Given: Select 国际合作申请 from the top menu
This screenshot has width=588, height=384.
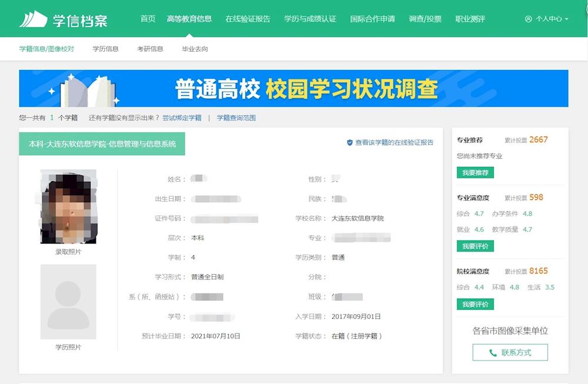Looking at the screenshot, I should (372, 19).
